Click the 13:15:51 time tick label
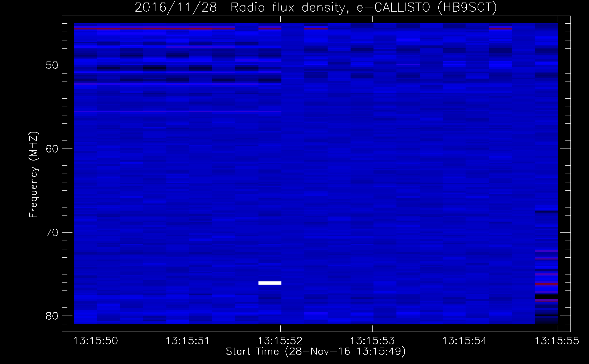The width and height of the screenshot is (589, 364). pyautogui.click(x=188, y=341)
